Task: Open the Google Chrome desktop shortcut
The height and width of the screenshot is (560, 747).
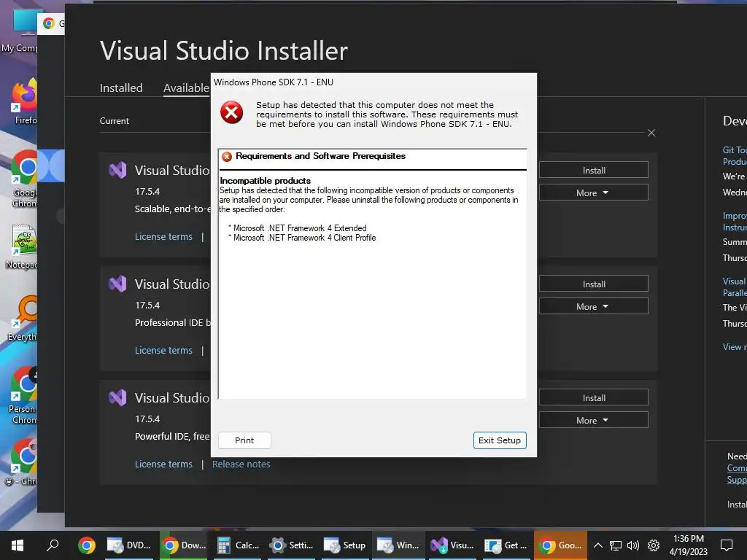Action: [24, 179]
